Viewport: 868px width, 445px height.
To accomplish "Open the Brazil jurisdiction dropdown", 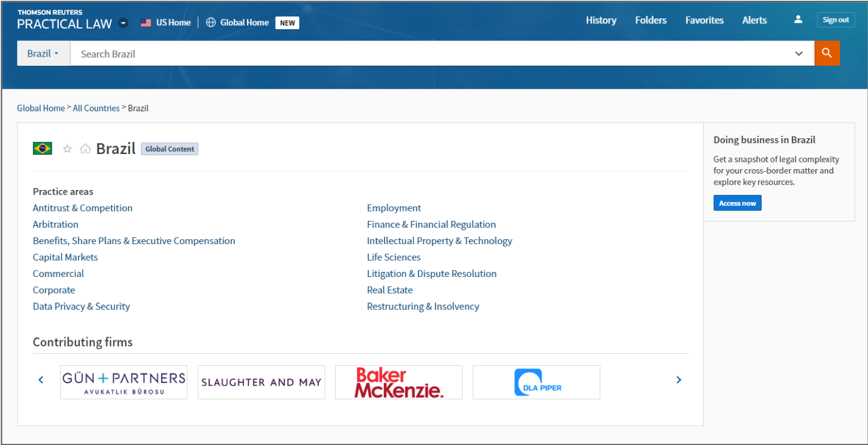I will point(43,54).
